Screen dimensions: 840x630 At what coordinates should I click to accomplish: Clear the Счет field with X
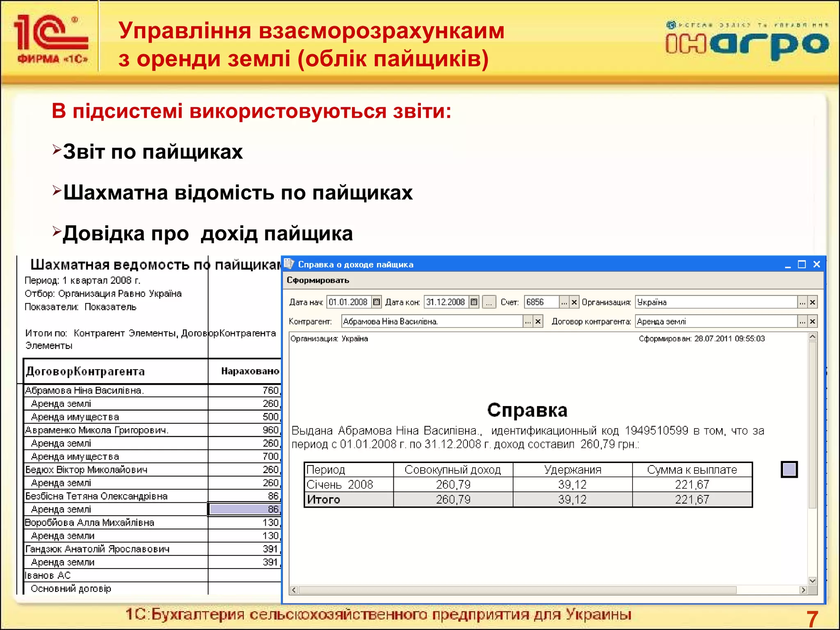(574, 302)
